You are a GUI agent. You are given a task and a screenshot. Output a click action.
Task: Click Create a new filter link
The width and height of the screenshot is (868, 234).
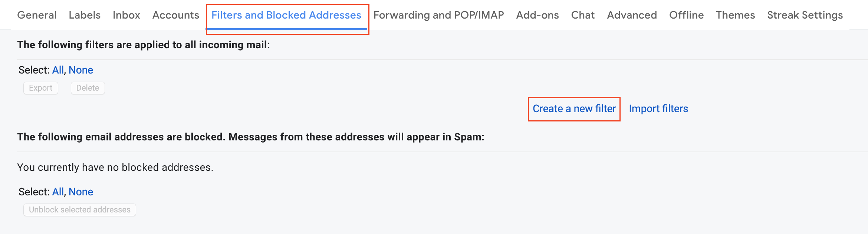574,109
